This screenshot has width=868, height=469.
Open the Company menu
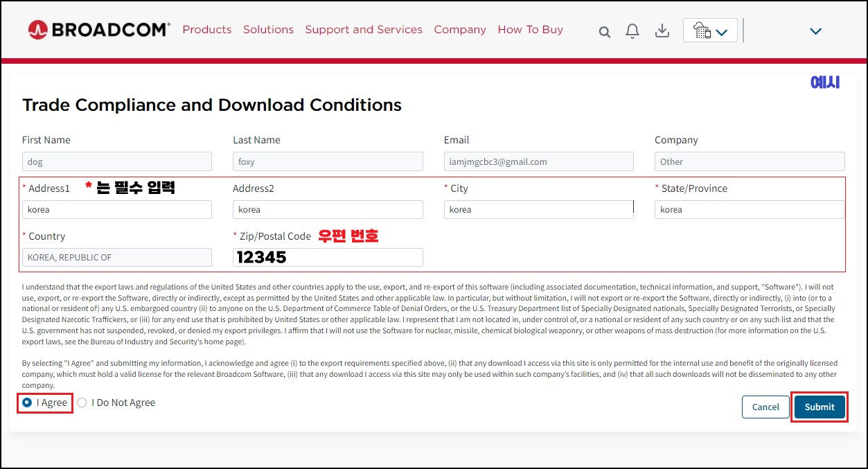460,30
